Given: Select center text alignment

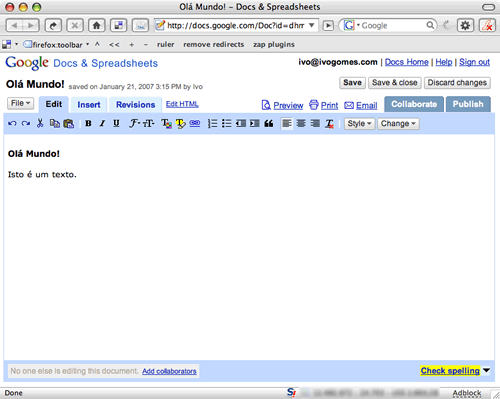Looking at the screenshot, I should click(301, 123).
